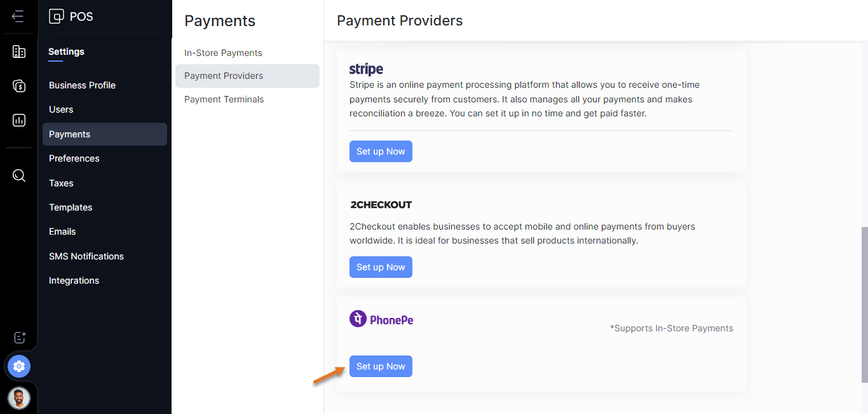
Task: Open SMS Notifications settings
Action: [x=86, y=256]
